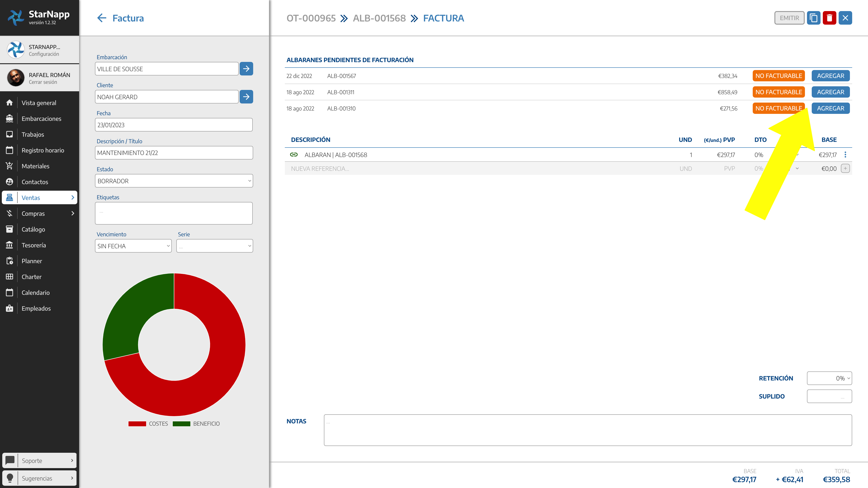
Task: Click the red trash delete icon
Action: (829, 18)
